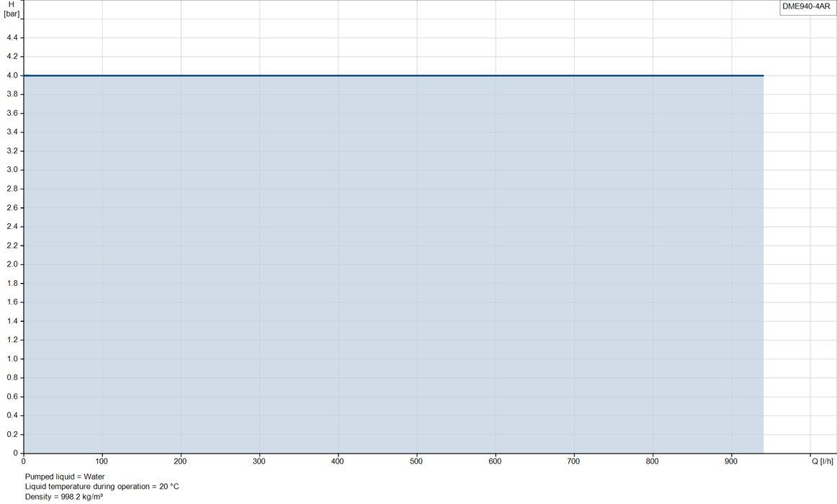
Task: Click the 4.0 label on the H axis
Action: pos(12,75)
